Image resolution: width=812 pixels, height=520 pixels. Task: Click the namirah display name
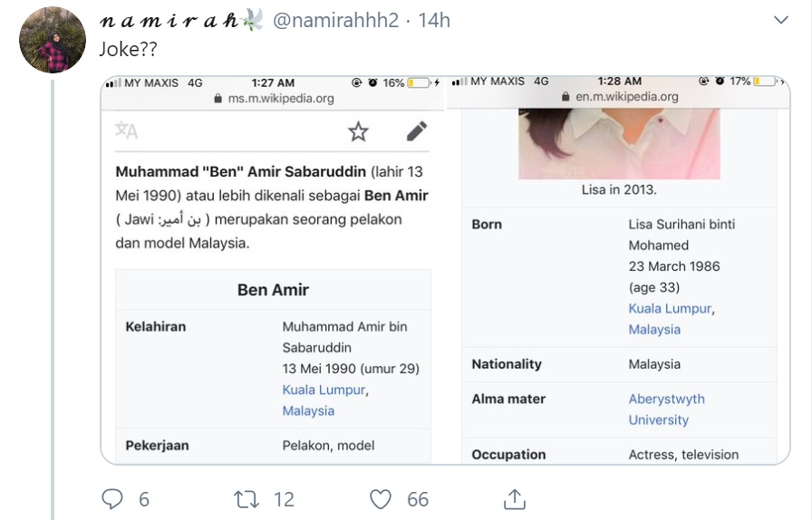tap(169, 21)
